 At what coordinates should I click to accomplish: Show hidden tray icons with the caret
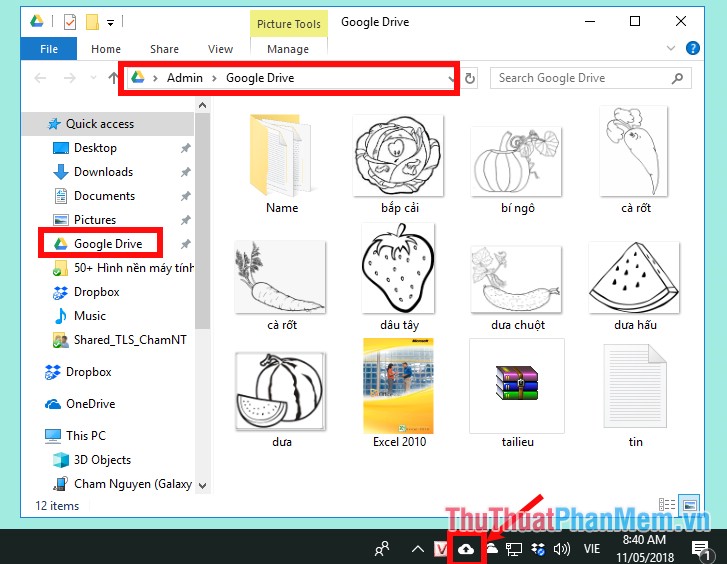(x=418, y=550)
